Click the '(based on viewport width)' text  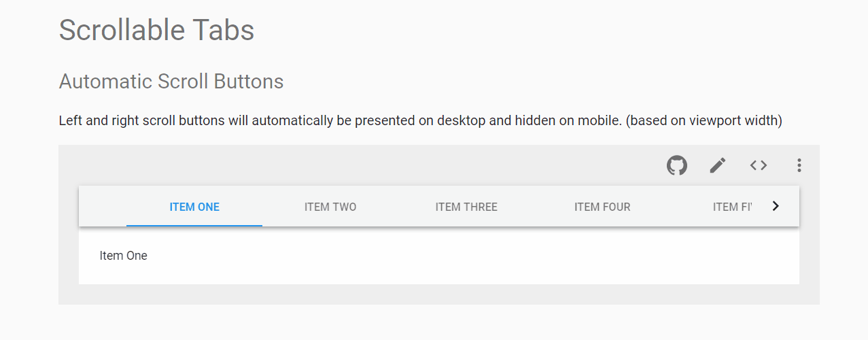(x=704, y=121)
